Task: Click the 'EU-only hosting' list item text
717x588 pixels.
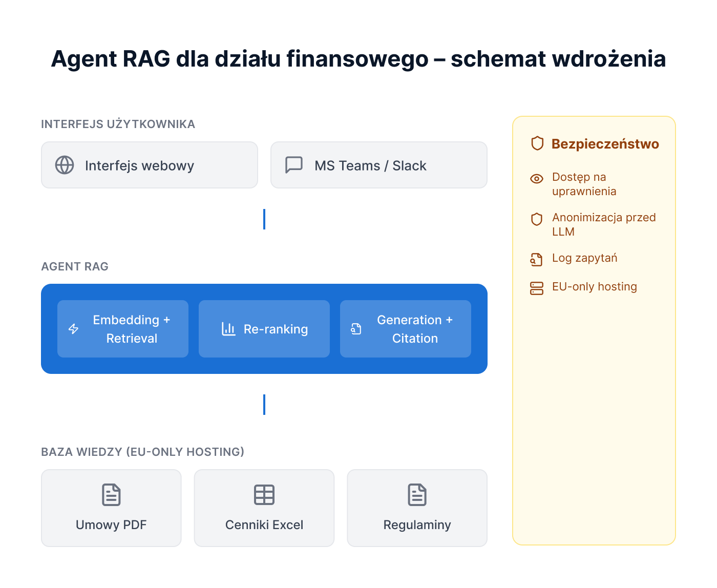Action: (595, 287)
